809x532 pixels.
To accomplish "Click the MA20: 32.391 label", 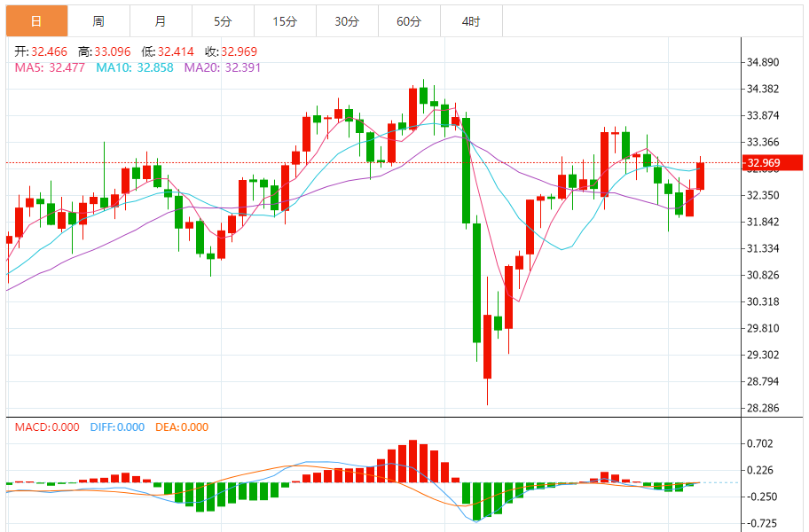I will pos(223,67).
